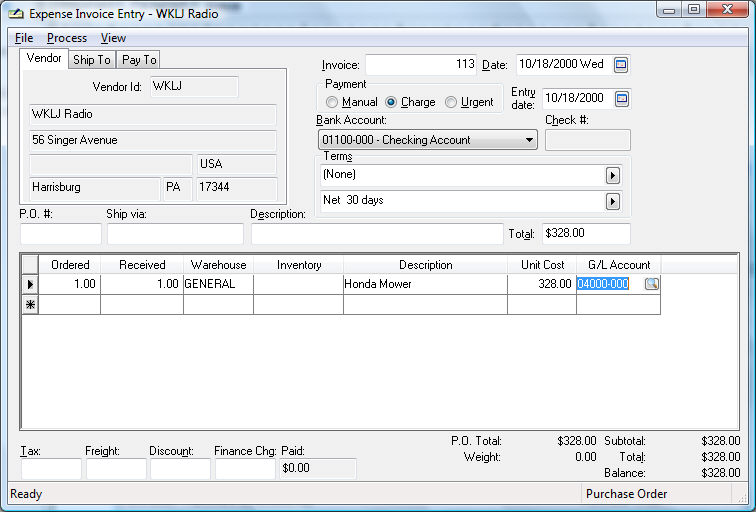
Task: Select the Honda Mower row indicator arrow
Action: [30, 284]
